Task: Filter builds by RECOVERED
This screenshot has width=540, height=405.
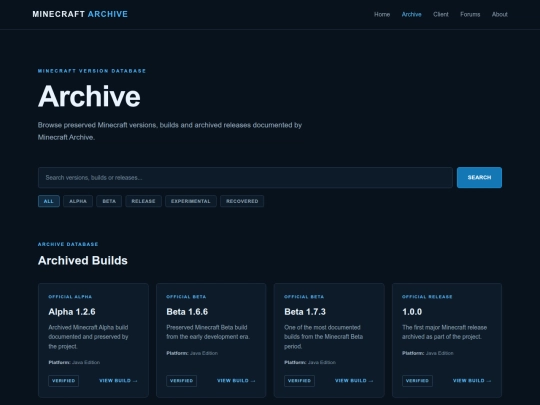Action: click(x=242, y=201)
